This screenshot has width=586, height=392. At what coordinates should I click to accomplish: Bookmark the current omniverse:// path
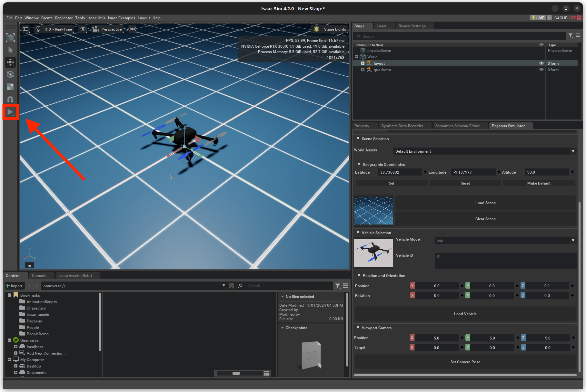pyautogui.click(x=232, y=286)
